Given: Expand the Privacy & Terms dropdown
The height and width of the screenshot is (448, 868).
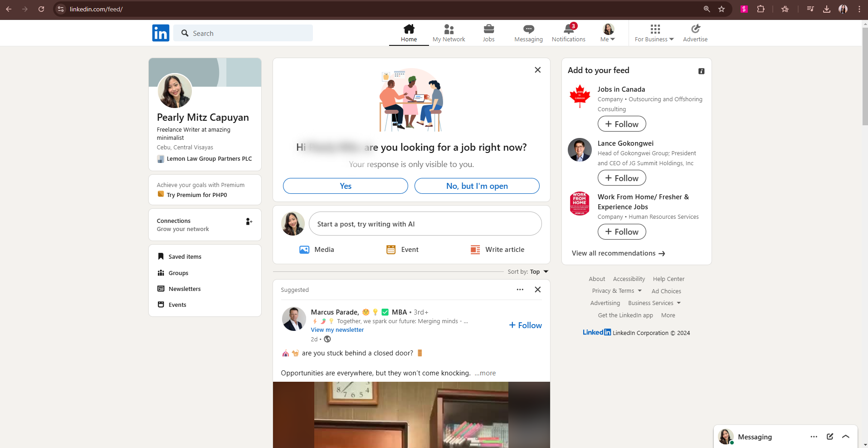Looking at the screenshot, I should pos(617,291).
